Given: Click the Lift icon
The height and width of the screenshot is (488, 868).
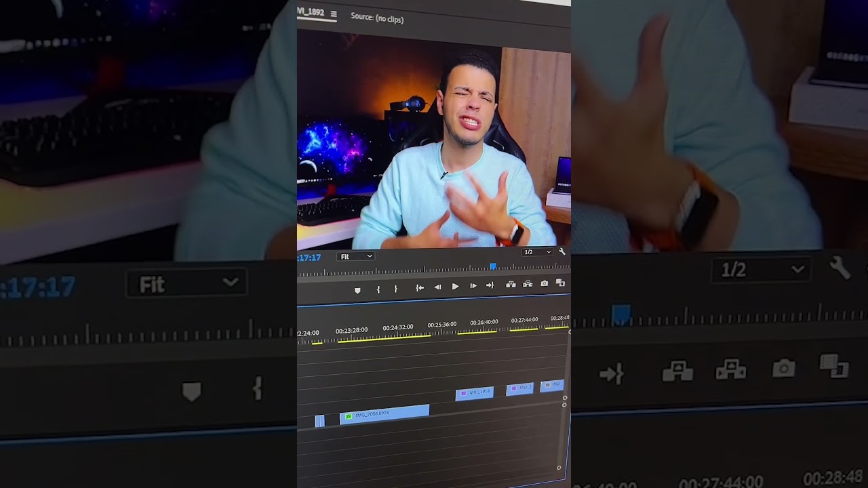Looking at the screenshot, I should pos(511,284).
